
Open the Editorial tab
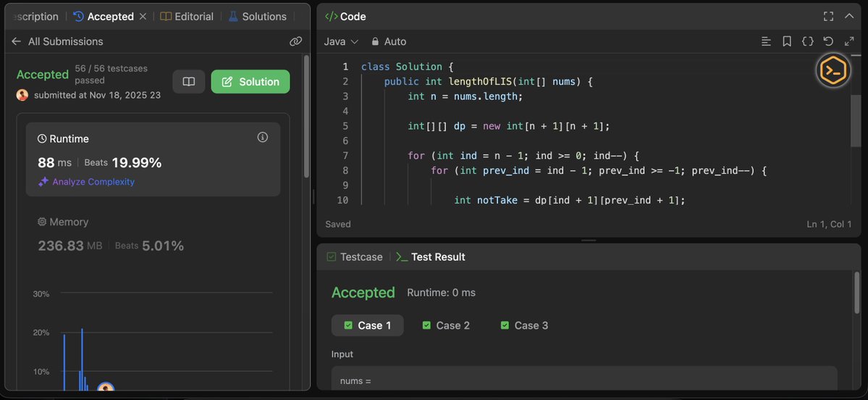tap(187, 17)
